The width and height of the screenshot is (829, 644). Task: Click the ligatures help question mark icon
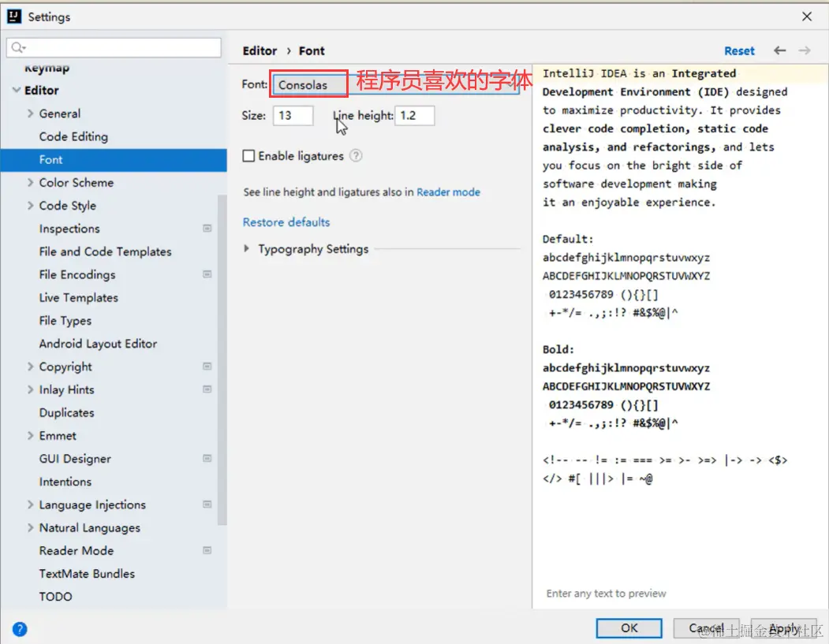(x=357, y=156)
